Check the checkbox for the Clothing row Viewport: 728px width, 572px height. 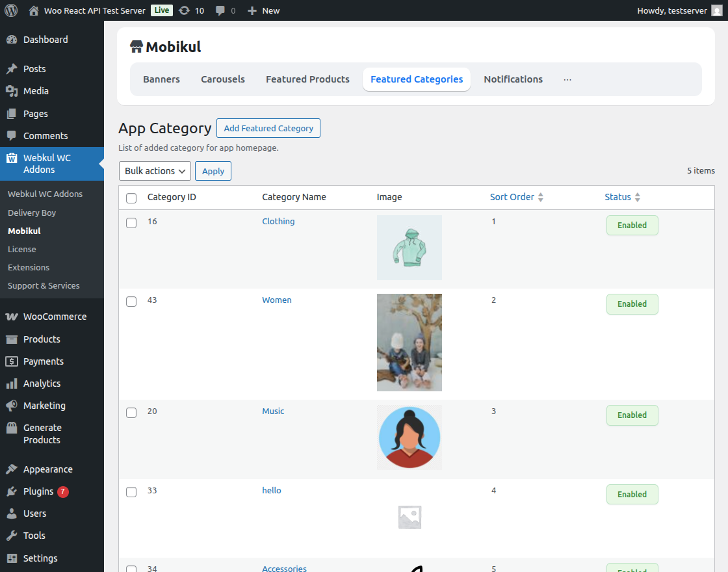(131, 222)
